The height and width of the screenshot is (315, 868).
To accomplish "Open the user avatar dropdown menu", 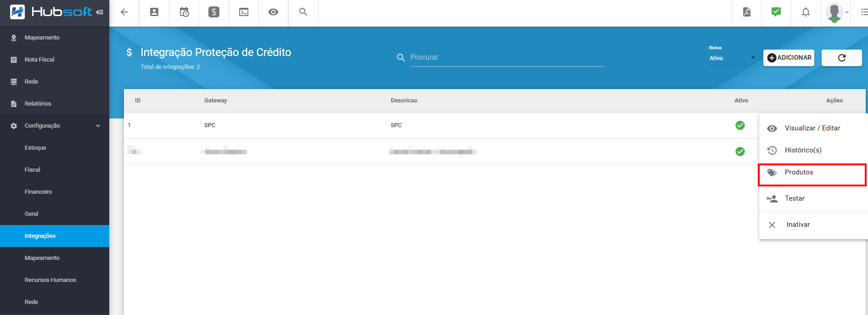I will pyautogui.click(x=837, y=12).
